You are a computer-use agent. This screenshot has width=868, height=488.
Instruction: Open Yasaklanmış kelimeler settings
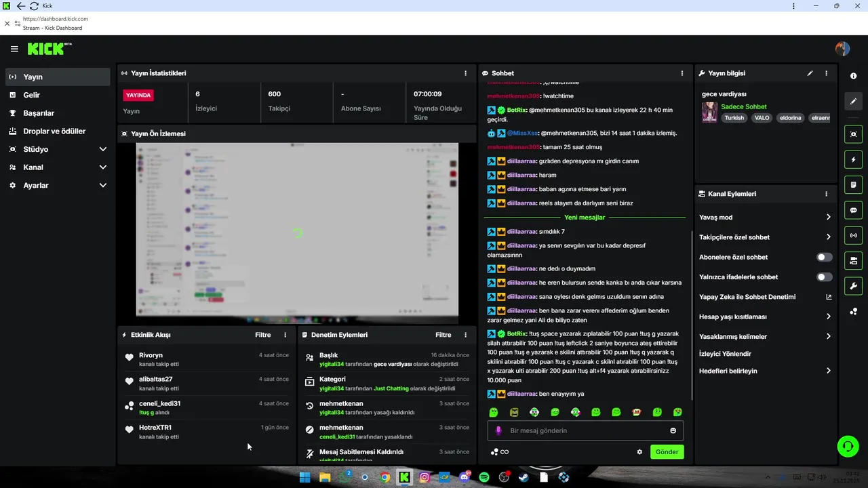pyautogui.click(x=765, y=336)
